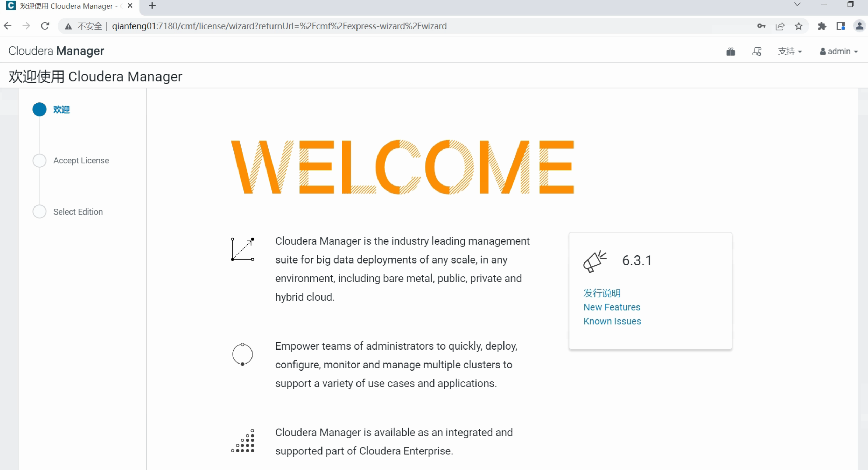
Task: Open the running commands icon in header
Action: [757, 52]
